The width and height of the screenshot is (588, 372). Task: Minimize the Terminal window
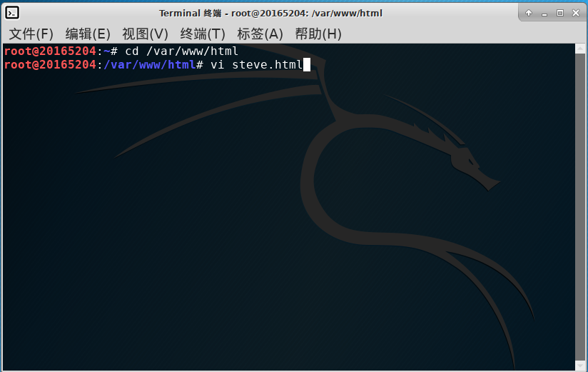544,14
